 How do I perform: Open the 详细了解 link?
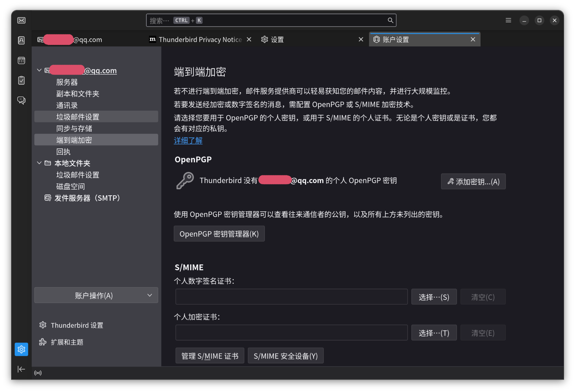click(188, 140)
